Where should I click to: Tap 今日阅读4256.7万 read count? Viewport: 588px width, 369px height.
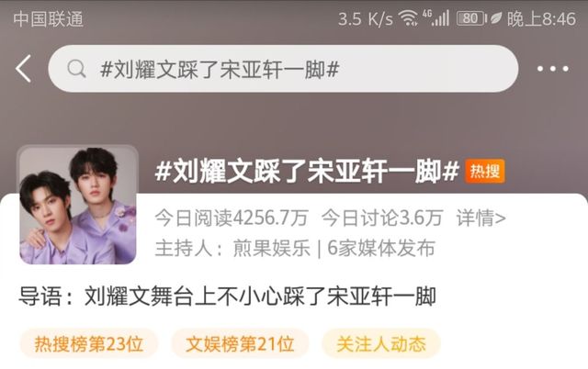(232, 218)
